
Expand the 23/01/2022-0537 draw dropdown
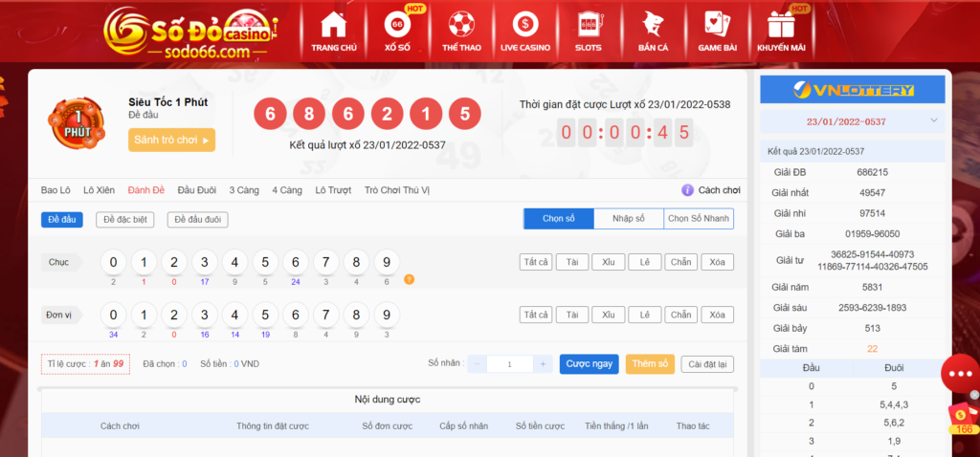point(933,121)
